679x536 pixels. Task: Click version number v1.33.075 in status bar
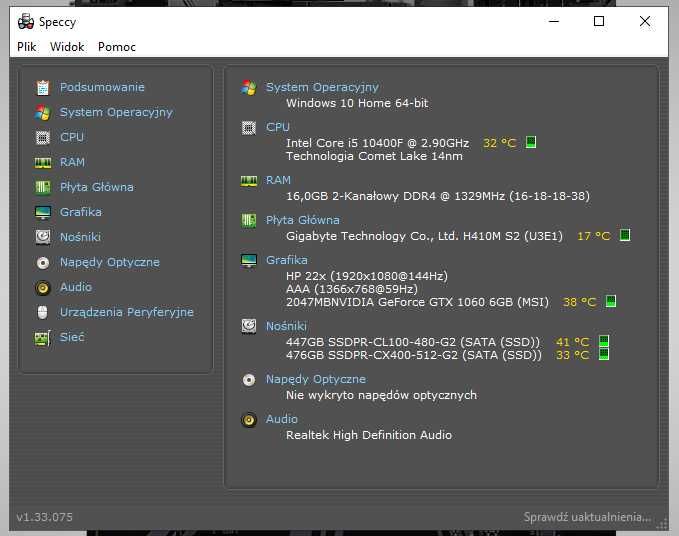tap(45, 517)
